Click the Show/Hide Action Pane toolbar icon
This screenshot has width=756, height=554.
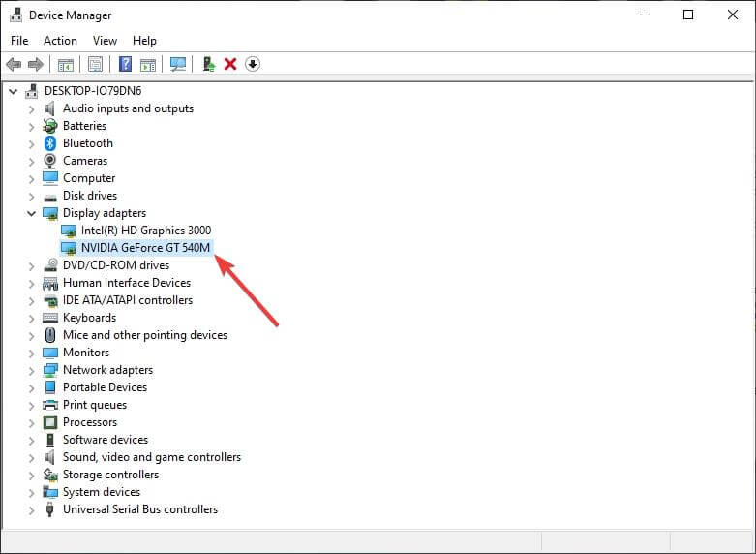(x=148, y=64)
